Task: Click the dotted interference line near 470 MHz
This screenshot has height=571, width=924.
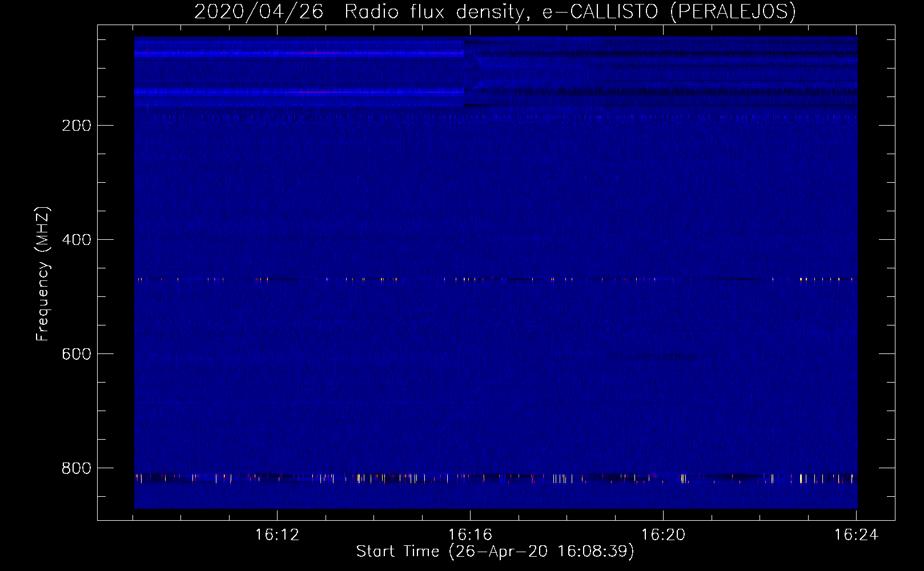Action: pos(496,280)
